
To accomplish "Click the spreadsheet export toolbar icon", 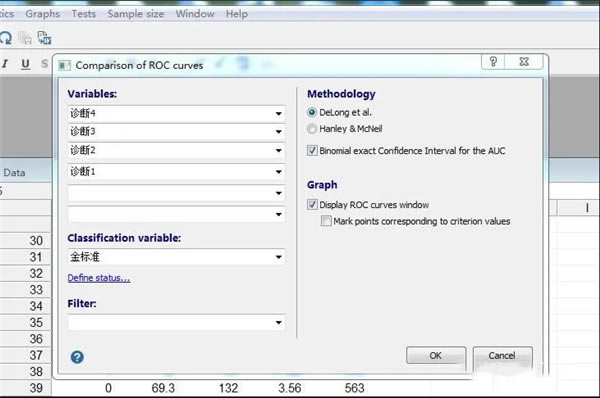I will point(44,38).
